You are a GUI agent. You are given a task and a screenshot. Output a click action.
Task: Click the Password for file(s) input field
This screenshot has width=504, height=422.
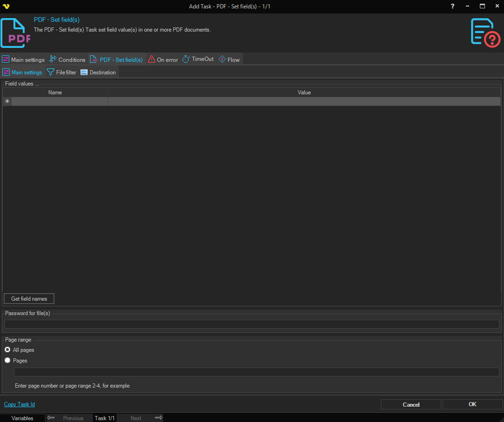coord(252,324)
